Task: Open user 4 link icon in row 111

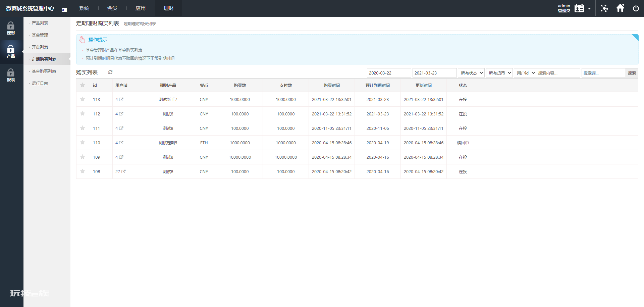Action: (x=121, y=128)
